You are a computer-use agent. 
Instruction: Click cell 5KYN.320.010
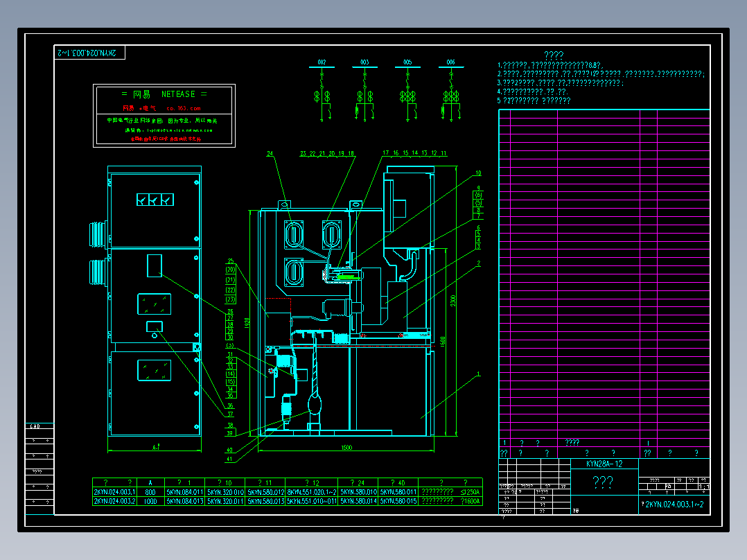225,492
